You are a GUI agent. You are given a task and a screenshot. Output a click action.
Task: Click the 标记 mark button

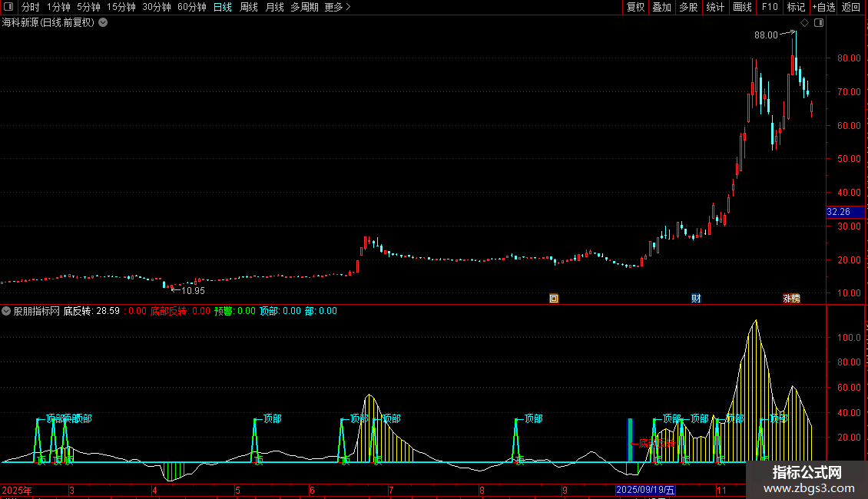point(796,7)
